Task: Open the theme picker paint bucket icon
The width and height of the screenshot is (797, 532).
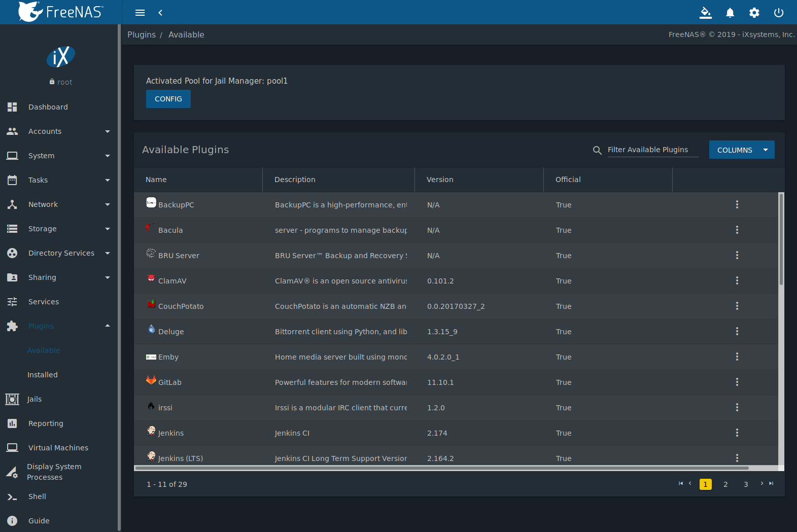Action: [706, 13]
